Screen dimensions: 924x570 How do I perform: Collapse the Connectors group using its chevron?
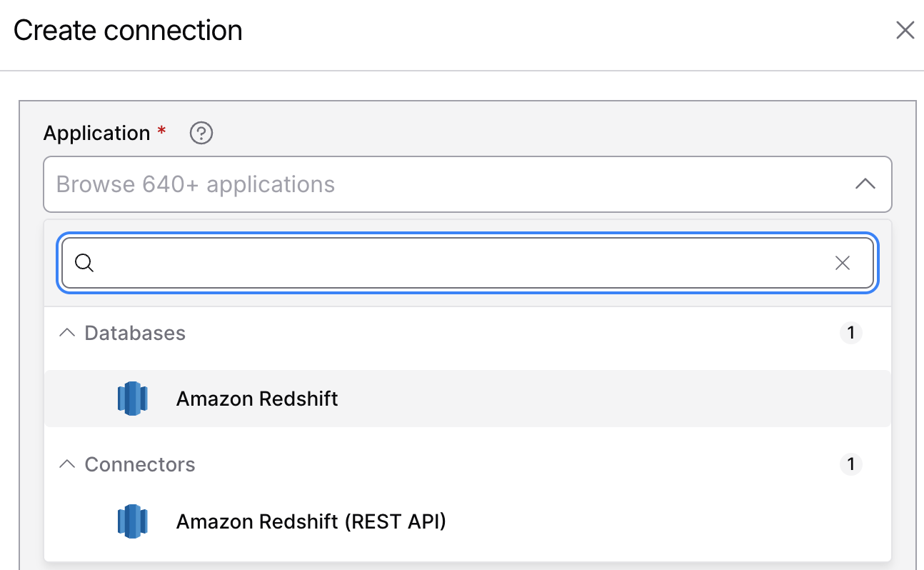[67, 464]
